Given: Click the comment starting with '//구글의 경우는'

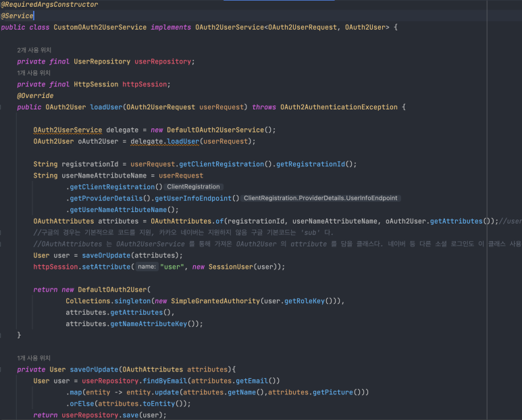Looking at the screenshot, I should tap(183, 233).
